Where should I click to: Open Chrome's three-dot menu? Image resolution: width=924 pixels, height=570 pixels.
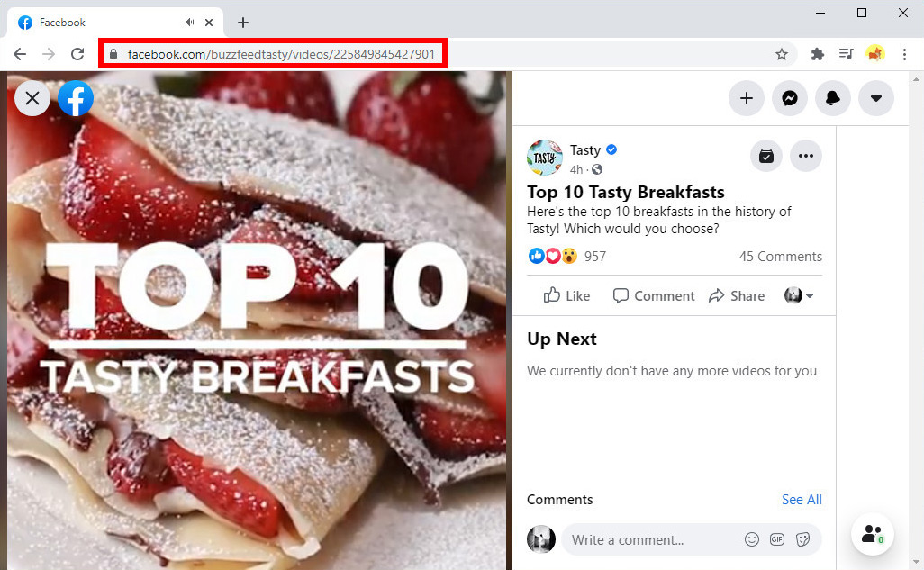coord(904,54)
